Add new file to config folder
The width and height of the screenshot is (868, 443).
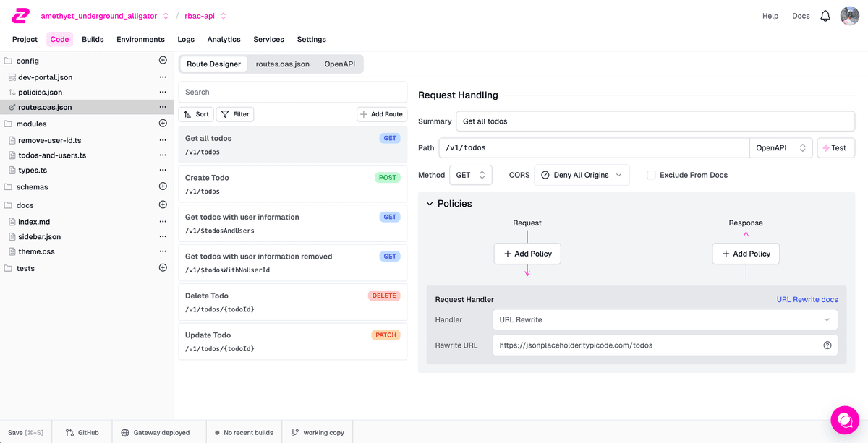tap(163, 61)
